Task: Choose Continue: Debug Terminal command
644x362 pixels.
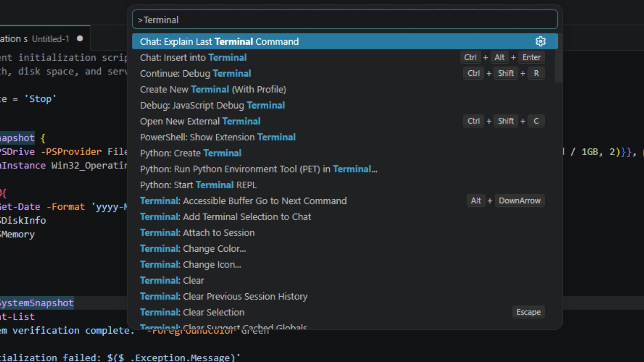Action: (345, 73)
